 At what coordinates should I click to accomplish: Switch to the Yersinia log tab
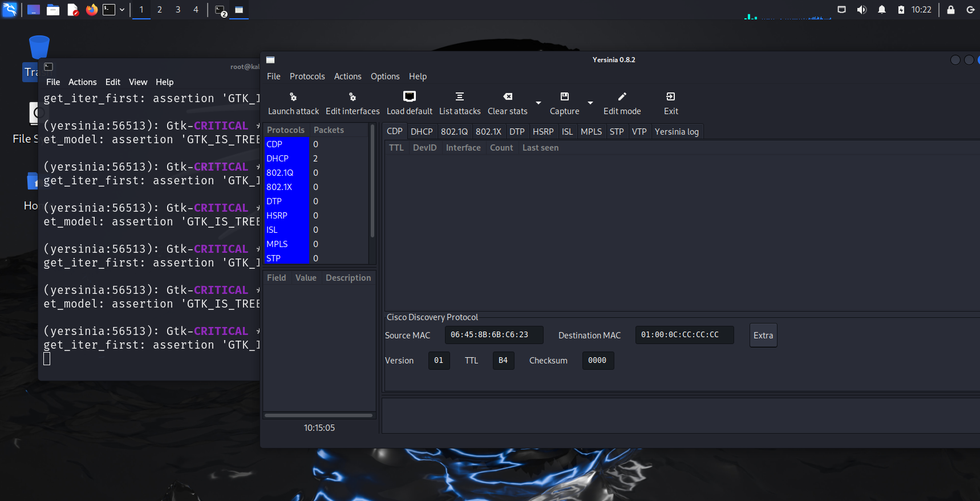[x=676, y=132]
